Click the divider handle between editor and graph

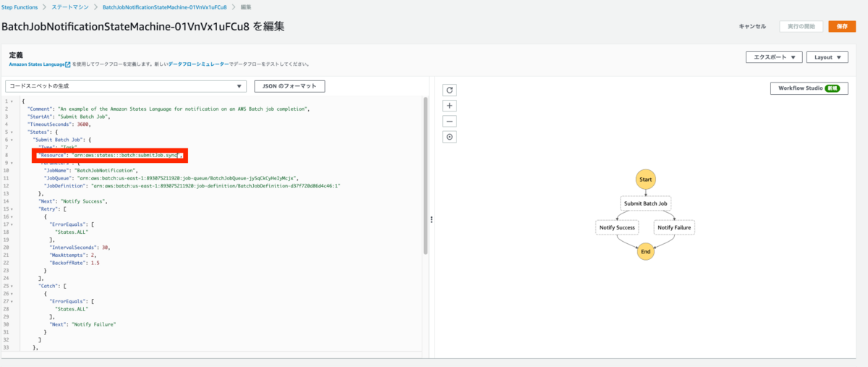(x=432, y=220)
